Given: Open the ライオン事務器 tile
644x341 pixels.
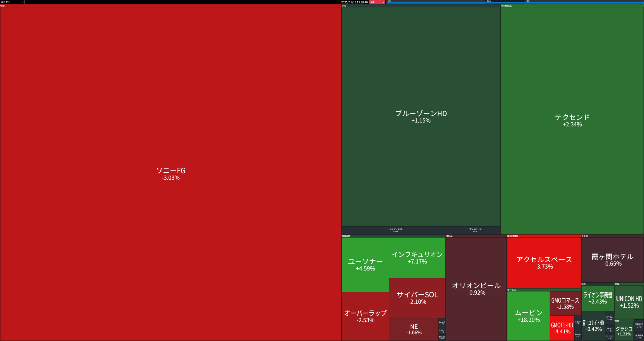Looking at the screenshot, I should [597, 298].
